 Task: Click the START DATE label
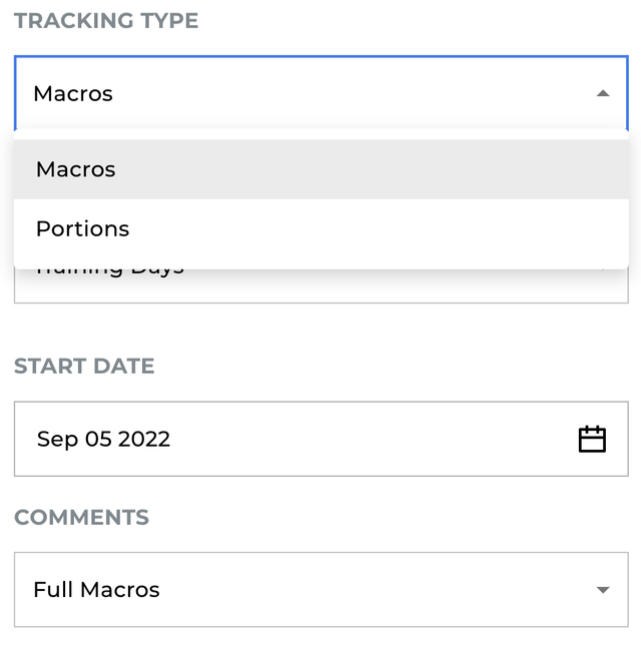click(x=84, y=366)
